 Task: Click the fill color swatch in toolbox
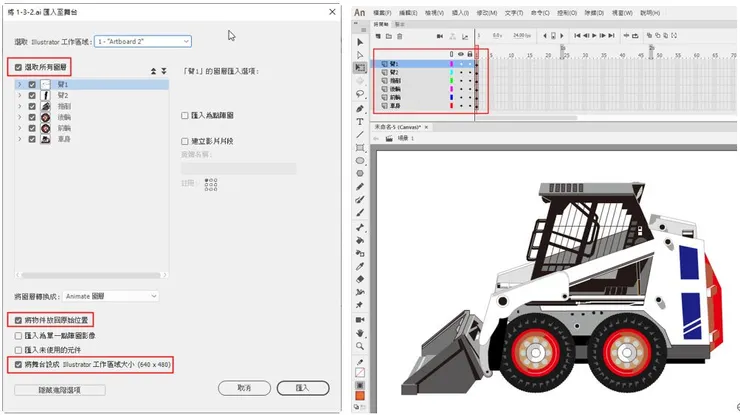[x=360, y=396]
